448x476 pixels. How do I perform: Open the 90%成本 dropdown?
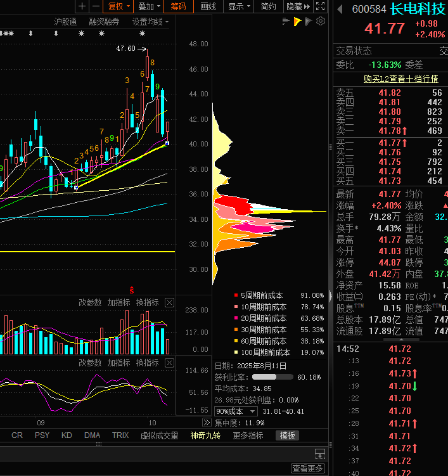pyautogui.click(x=236, y=411)
